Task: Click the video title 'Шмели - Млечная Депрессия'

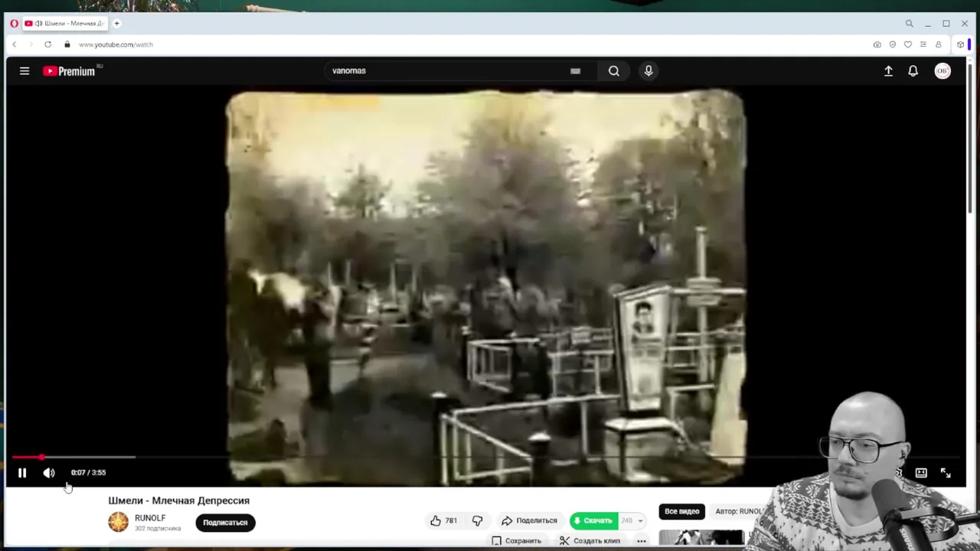Action: point(178,500)
